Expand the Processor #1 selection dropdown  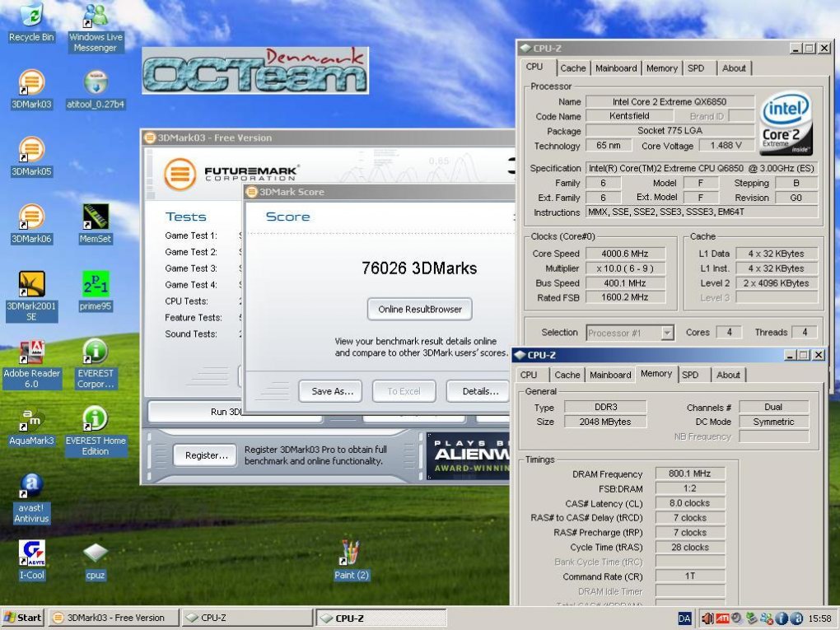(x=667, y=333)
